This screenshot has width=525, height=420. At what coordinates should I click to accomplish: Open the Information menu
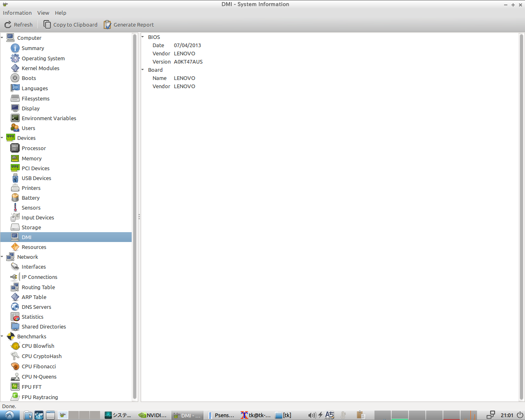17,13
